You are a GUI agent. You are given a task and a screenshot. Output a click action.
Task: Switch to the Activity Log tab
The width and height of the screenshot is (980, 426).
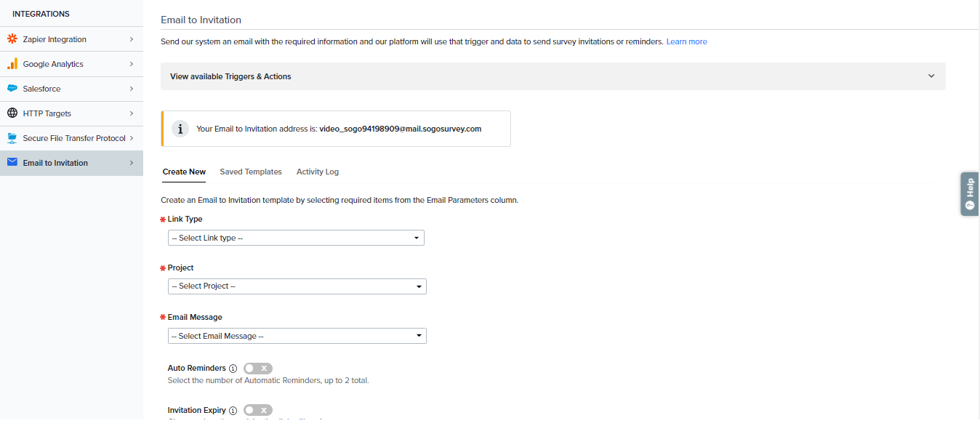pyautogui.click(x=318, y=172)
